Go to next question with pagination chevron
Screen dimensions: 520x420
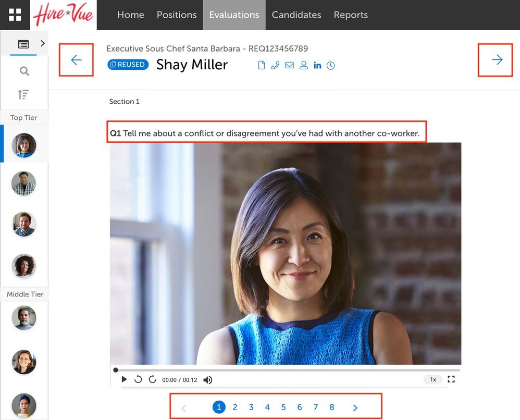pos(355,408)
